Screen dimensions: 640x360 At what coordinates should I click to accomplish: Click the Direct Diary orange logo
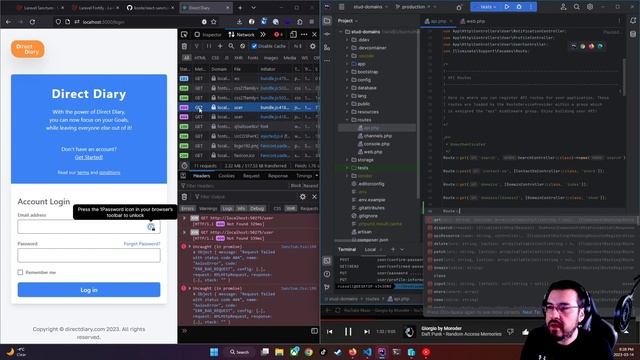pos(28,49)
